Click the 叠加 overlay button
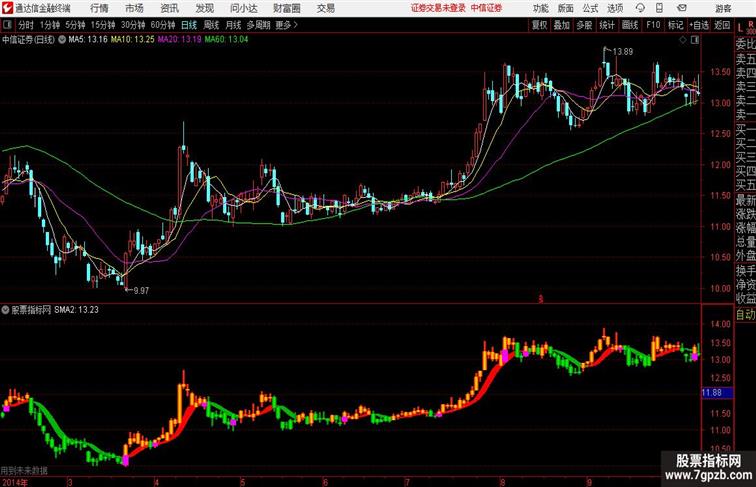Viewport: 756px width, 487px height. (561, 25)
